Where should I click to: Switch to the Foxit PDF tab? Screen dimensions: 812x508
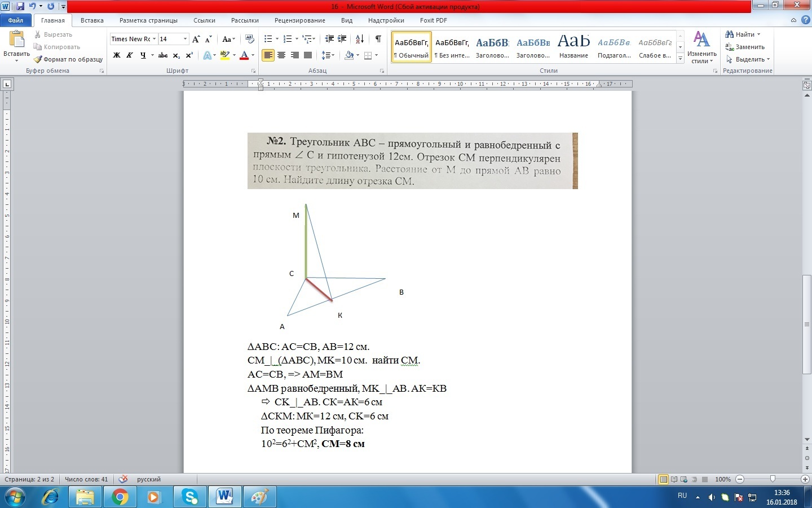tap(434, 20)
